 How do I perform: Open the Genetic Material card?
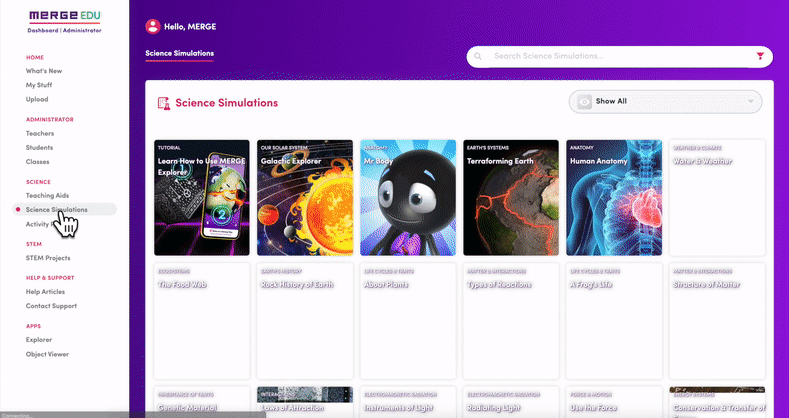coord(202,402)
